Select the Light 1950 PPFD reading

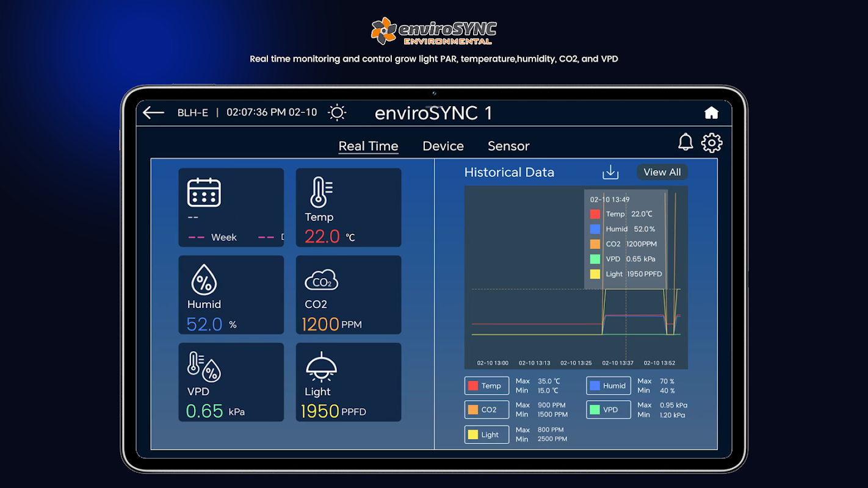[333, 411]
